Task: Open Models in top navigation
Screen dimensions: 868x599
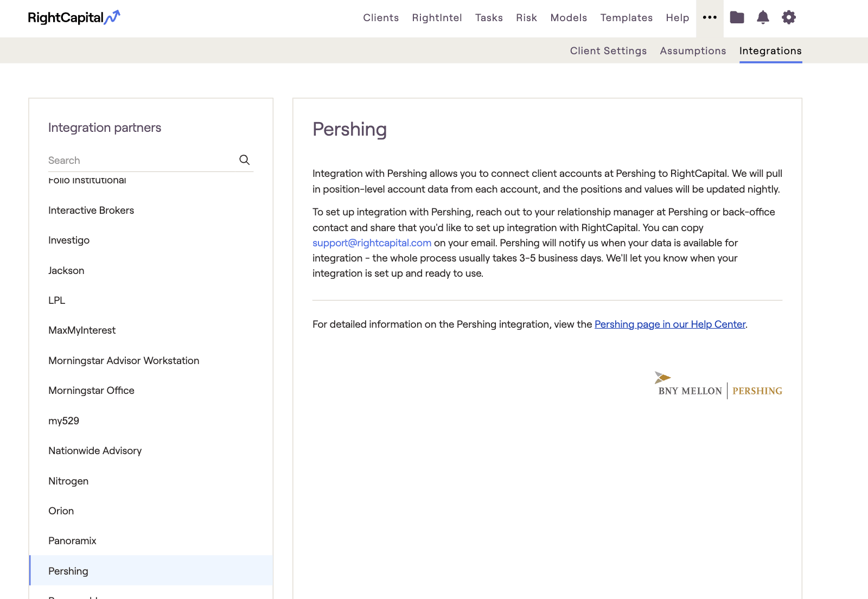Action: tap(569, 18)
